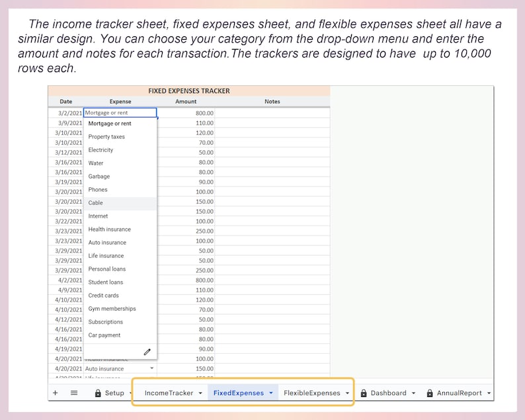Select the 110.00 amount for 3/9/2021
The image size is (525, 420).
(186, 123)
